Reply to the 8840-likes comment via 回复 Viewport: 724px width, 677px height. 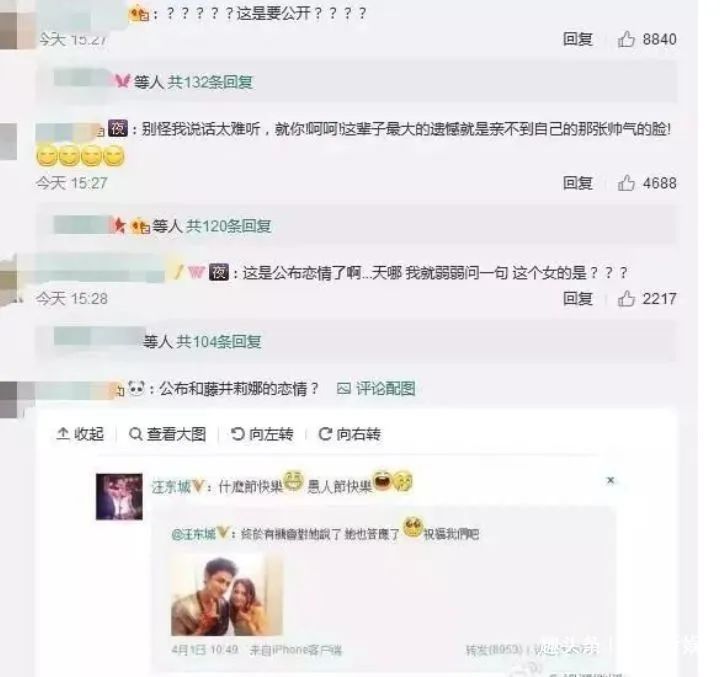pyautogui.click(x=578, y=39)
